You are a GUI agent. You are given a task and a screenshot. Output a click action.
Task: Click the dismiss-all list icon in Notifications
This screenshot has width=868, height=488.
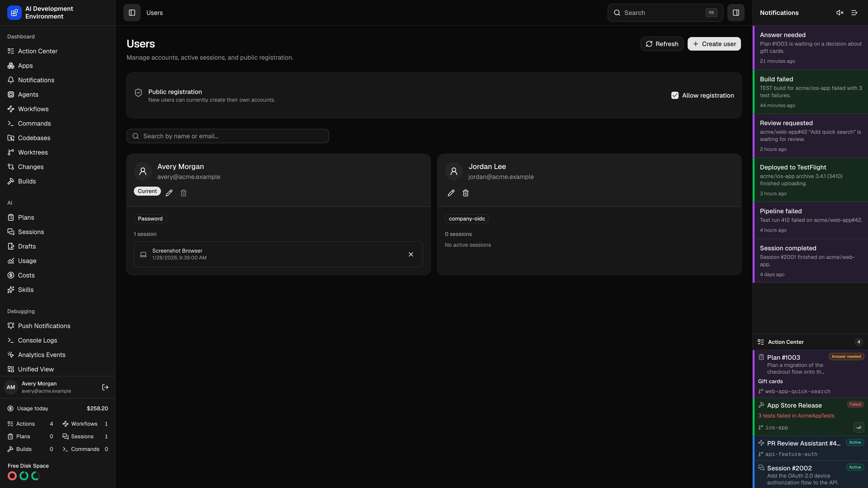[x=854, y=13]
